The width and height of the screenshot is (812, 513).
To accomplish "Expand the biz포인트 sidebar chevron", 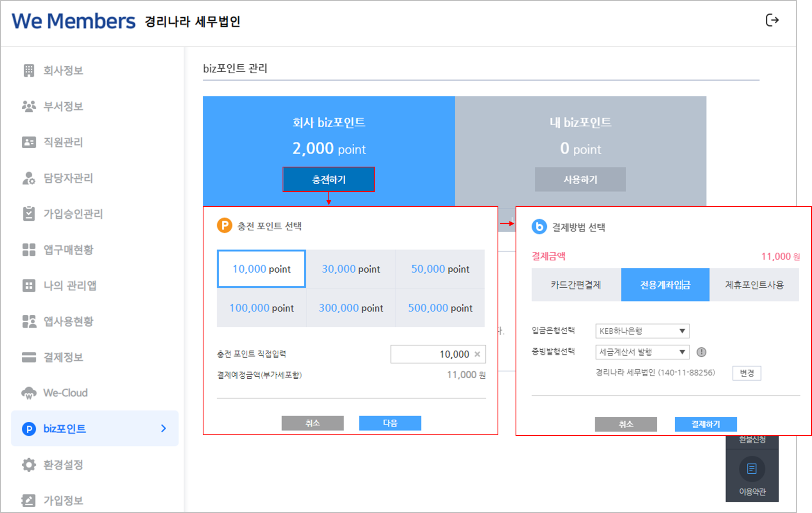I will 163,428.
